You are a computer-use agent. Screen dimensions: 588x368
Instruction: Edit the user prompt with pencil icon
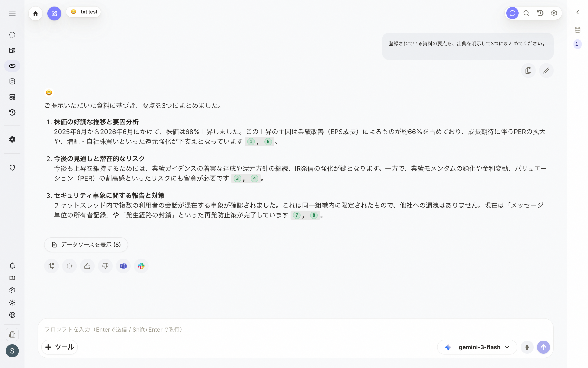tap(546, 71)
